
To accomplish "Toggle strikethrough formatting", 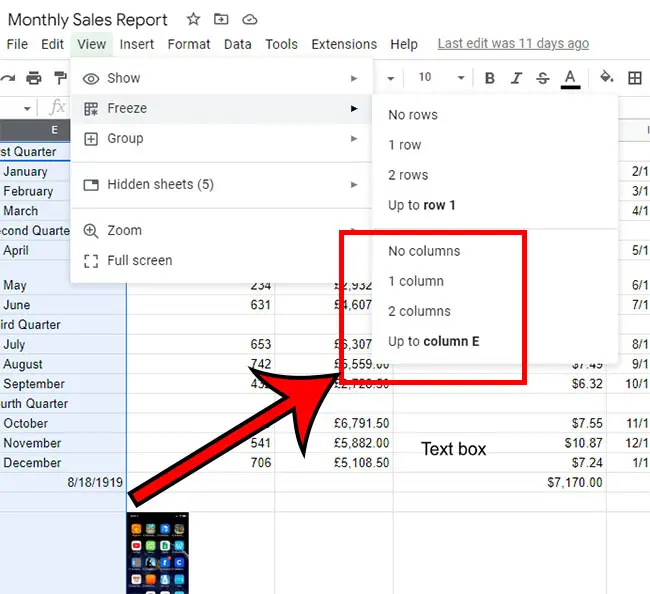I will click(x=543, y=78).
